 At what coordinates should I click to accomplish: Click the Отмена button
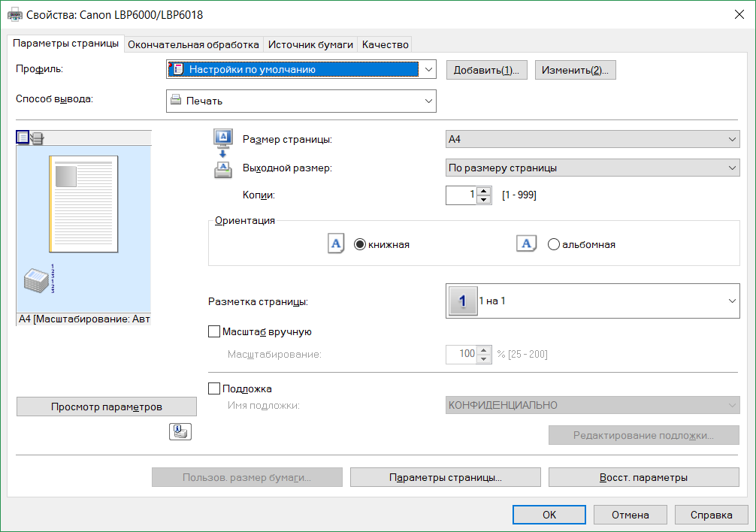[631, 515]
